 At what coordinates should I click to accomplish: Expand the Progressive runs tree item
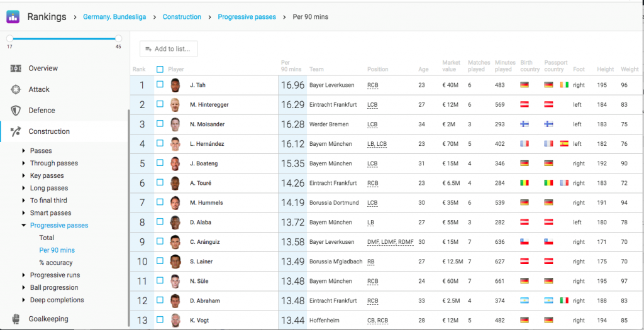pyautogui.click(x=24, y=275)
